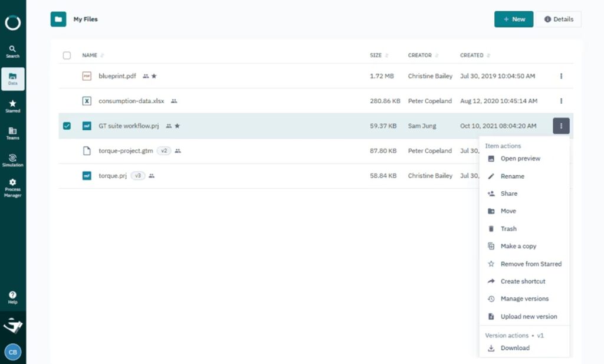Open Help in the sidebar

[13, 297]
